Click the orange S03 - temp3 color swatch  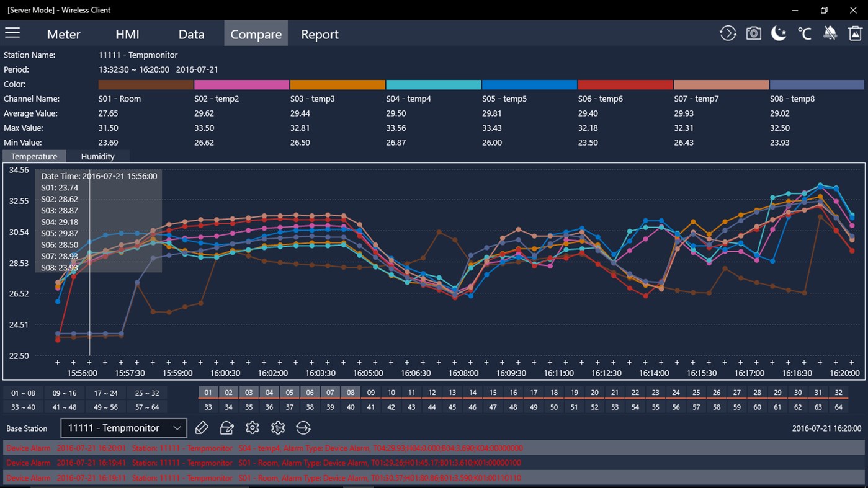click(x=338, y=84)
